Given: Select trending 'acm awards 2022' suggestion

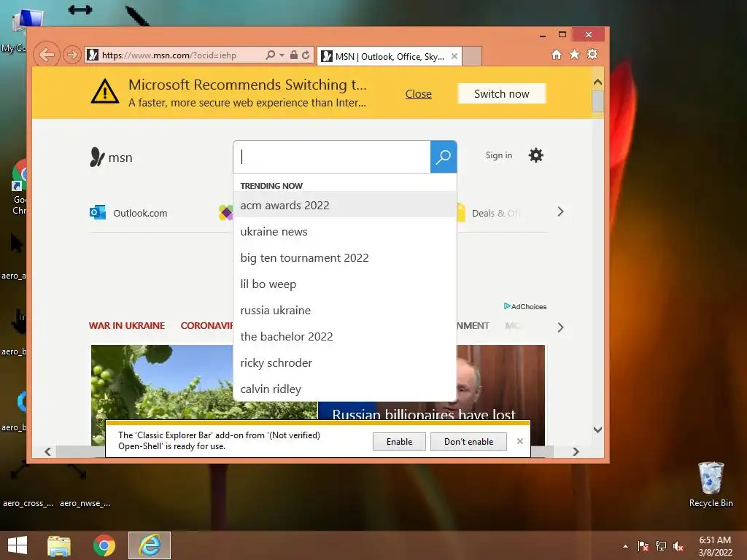Looking at the screenshot, I should [x=345, y=205].
